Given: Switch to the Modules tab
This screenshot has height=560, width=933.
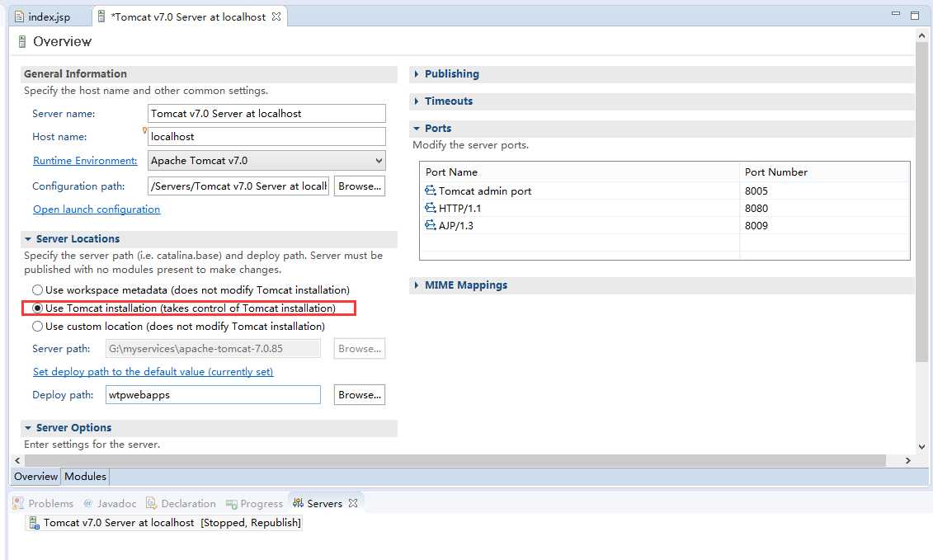Looking at the screenshot, I should [85, 477].
